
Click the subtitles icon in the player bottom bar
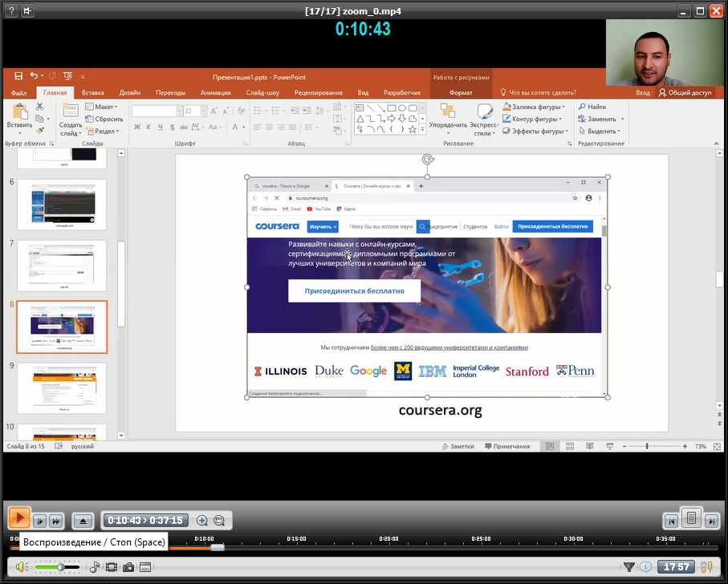click(145, 567)
